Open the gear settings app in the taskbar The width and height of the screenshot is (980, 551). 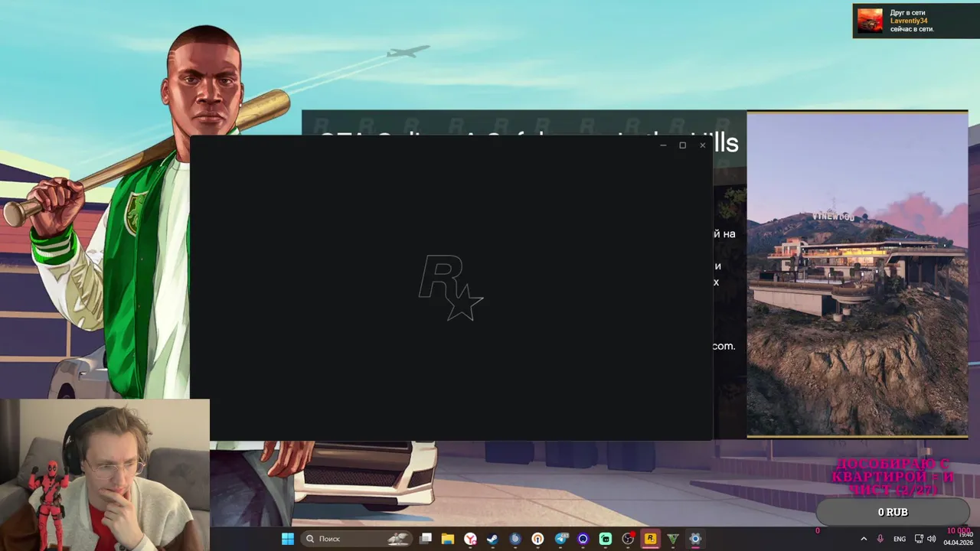pyautogui.click(x=695, y=539)
